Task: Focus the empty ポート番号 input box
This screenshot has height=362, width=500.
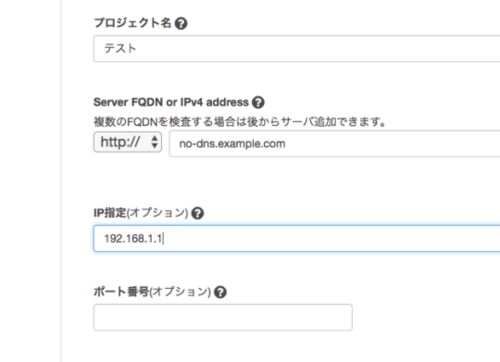Action: coord(223,317)
